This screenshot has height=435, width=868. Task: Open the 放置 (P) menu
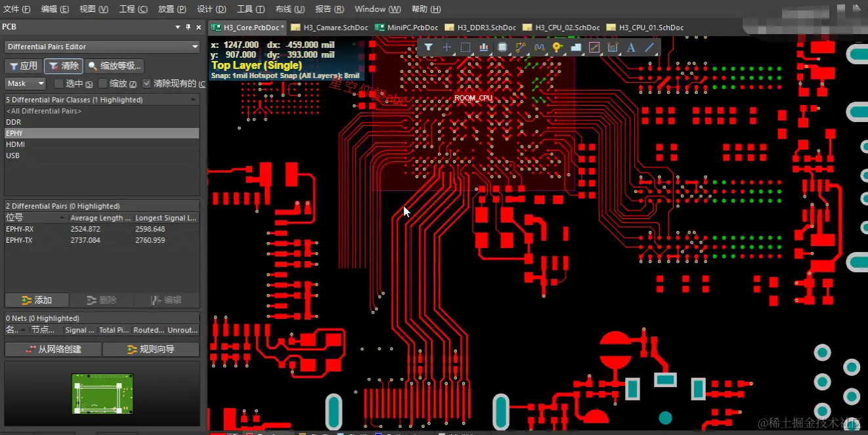pyautogui.click(x=172, y=9)
